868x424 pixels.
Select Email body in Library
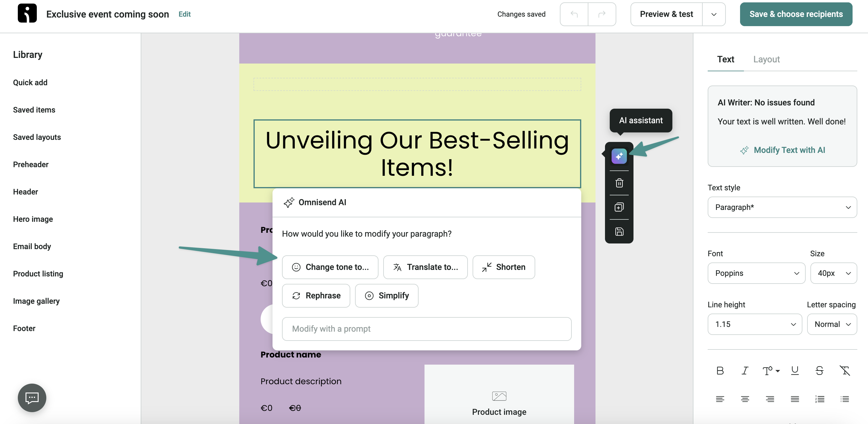(32, 246)
